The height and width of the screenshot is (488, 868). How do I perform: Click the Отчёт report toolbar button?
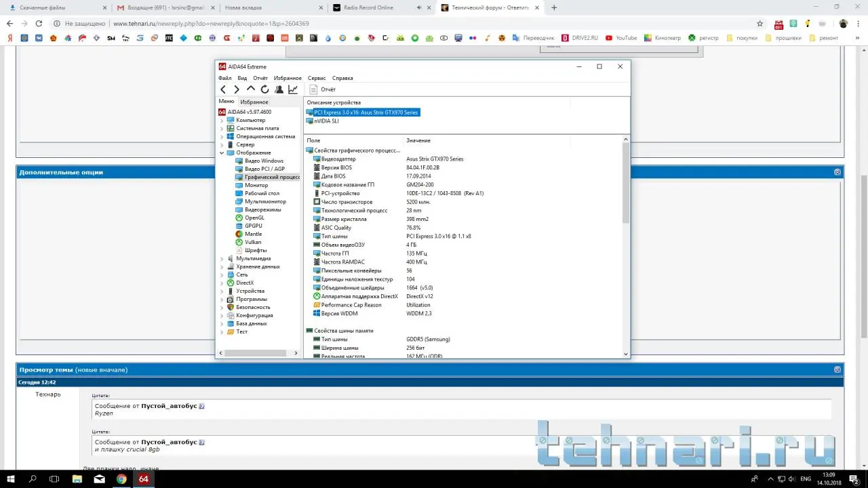[322, 89]
